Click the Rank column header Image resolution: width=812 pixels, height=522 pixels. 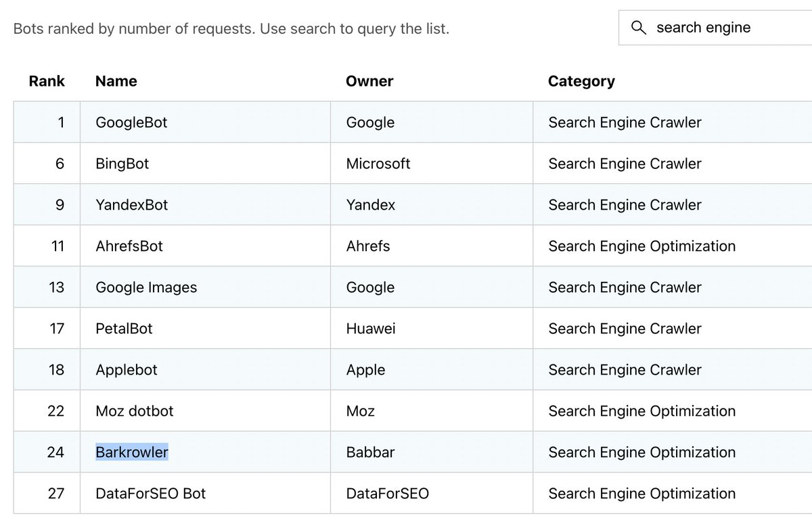tap(47, 81)
